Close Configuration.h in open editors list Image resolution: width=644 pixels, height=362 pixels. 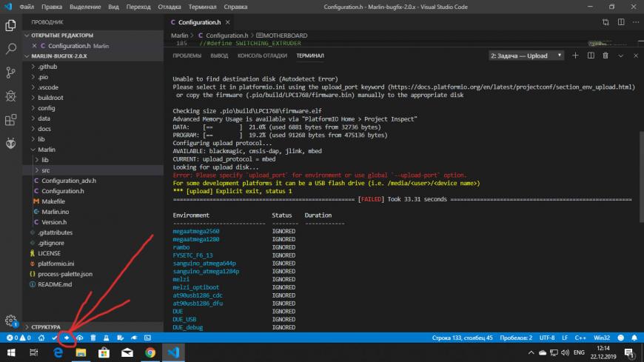tap(35, 46)
